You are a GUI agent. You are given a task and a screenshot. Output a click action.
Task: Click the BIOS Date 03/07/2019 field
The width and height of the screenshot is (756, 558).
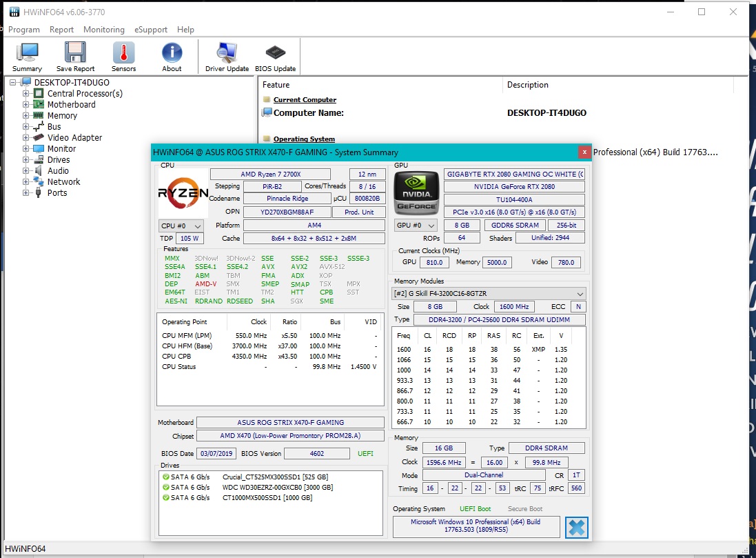(x=216, y=454)
